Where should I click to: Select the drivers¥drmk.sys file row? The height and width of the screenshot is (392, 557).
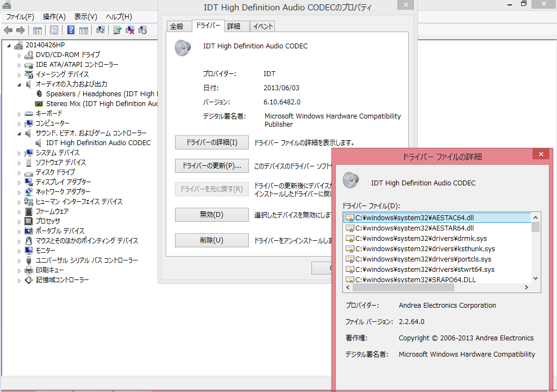437,239
